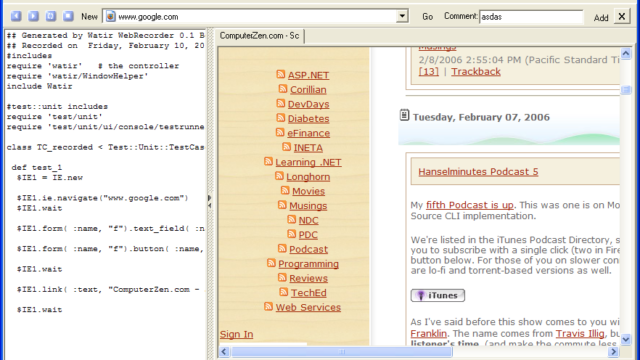Click RSS icon next to Podcast
This screenshot has width=640, height=360.
282,248
